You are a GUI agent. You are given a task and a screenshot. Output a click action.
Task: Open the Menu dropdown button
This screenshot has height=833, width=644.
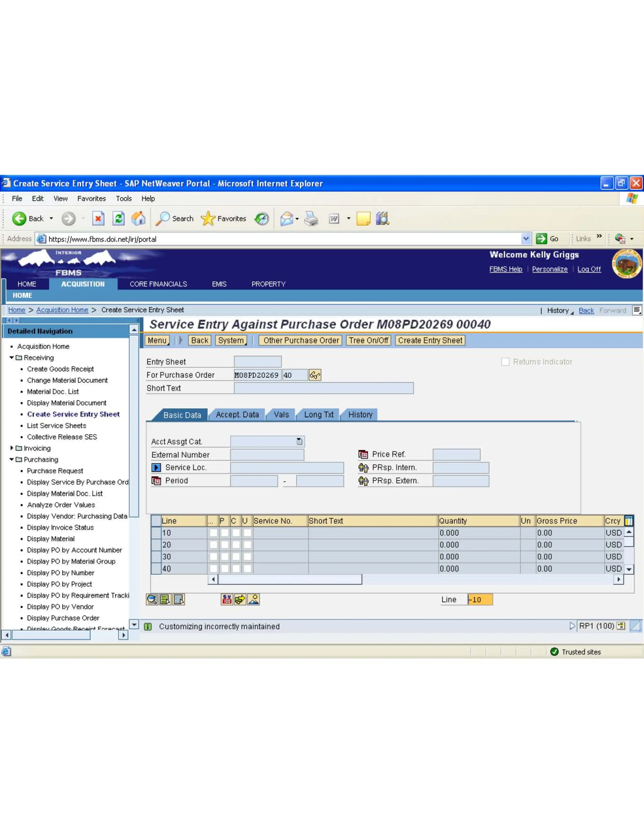pyautogui.click(x=157, y=340)
